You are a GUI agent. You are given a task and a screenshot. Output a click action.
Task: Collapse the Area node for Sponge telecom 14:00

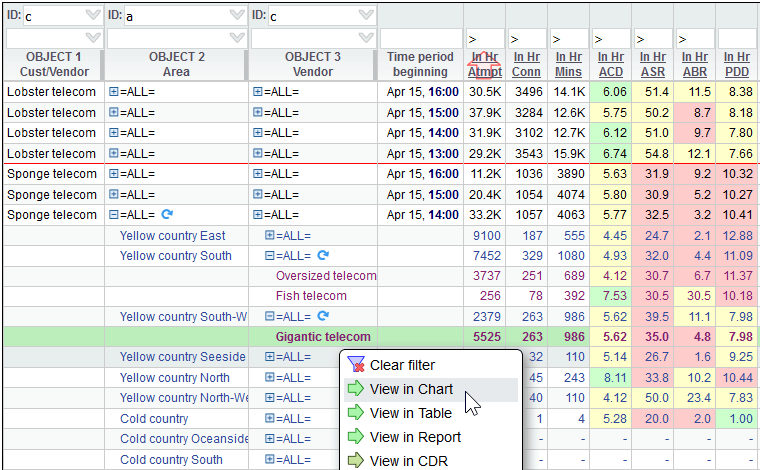(x=114, y=215)
